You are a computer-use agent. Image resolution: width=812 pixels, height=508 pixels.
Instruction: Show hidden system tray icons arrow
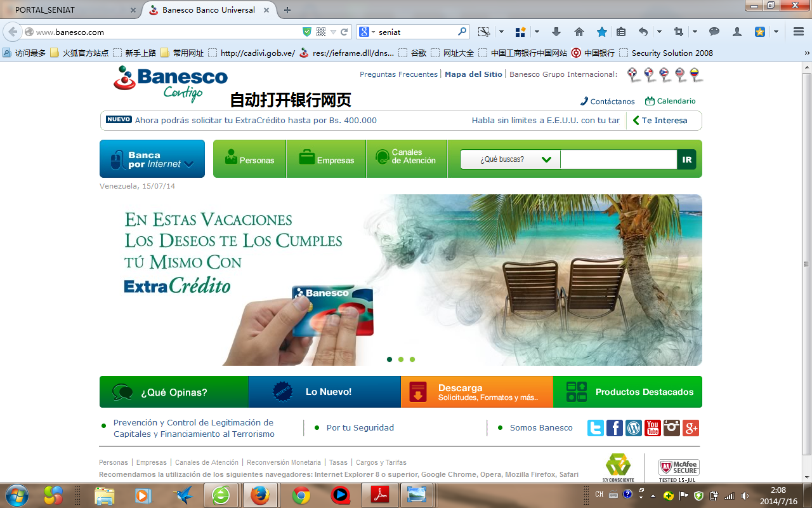[x=653, y=495]
